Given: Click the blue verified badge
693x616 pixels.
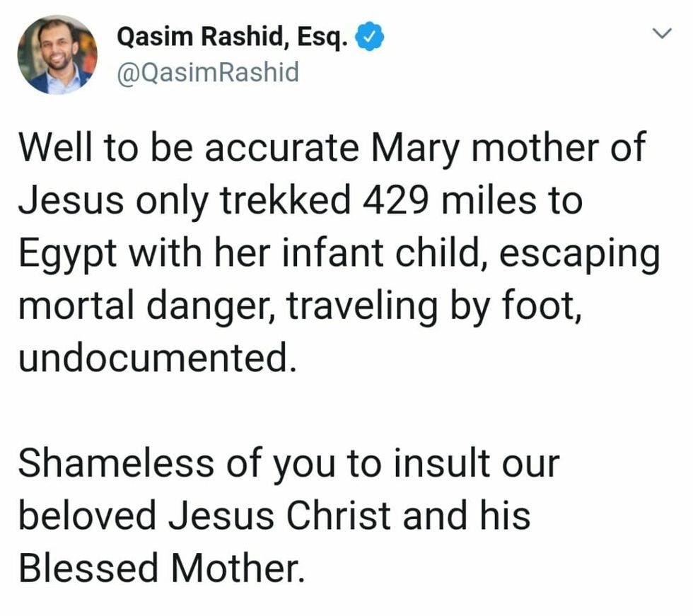Looking at the screenshot, I should coord(368,37).
